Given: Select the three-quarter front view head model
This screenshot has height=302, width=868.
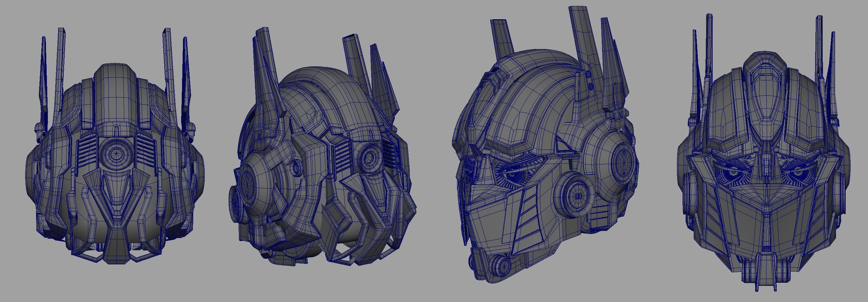Looking at the screenshot, I should tap(545, 145).
